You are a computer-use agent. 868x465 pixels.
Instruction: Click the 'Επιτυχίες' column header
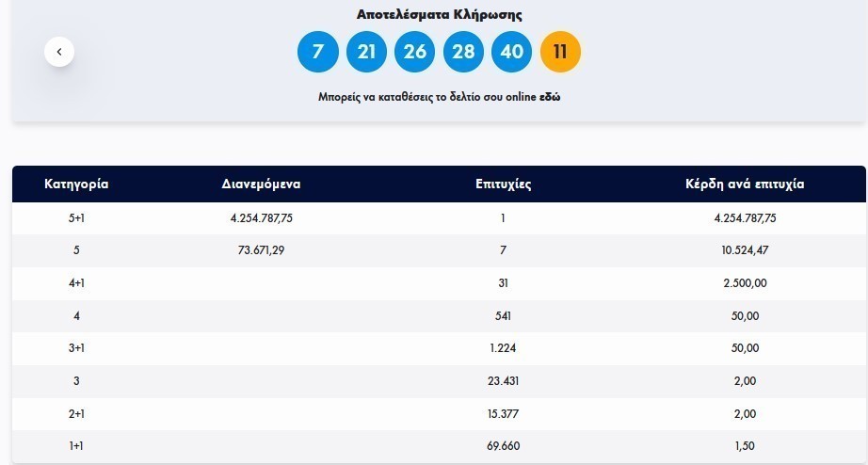504,184
